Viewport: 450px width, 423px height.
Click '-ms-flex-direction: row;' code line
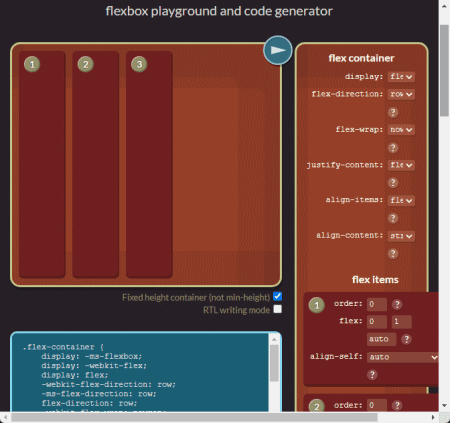[x=99, y=394]
